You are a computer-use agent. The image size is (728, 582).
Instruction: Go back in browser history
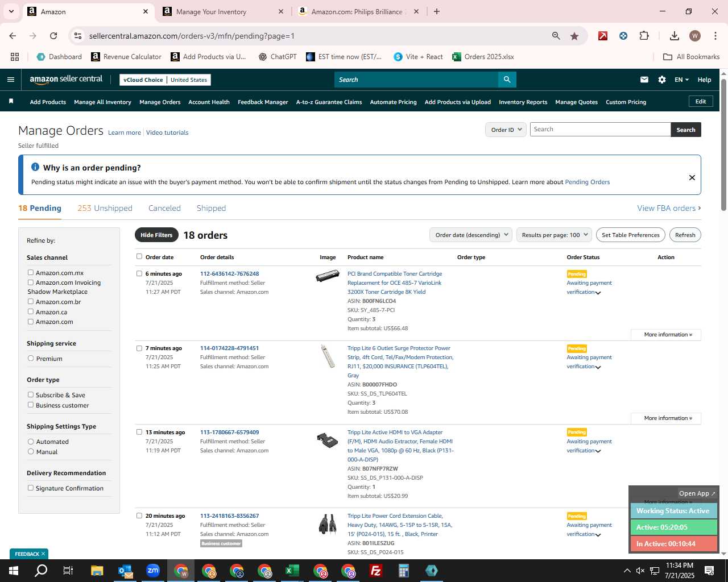pos(13,36)
